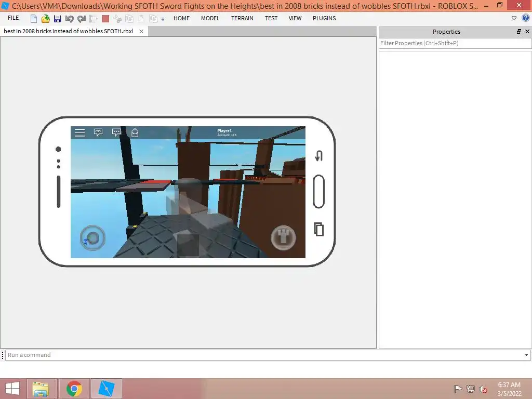The width and height of the screenshot is (532, 399).
Task: Click the phone recent apps button
Action: click(x=318, y=229)
